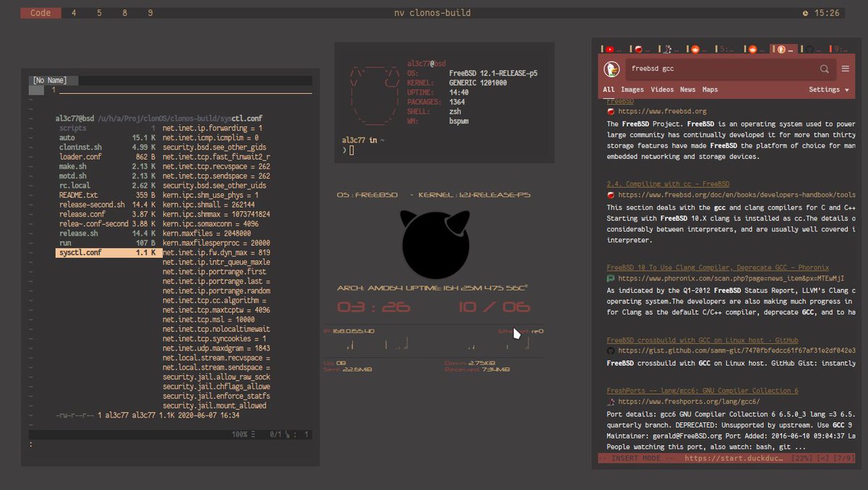
Task: Click 'net.inet.tcp.syncookies = 1' in preview
Action: (x=214, y=338)
